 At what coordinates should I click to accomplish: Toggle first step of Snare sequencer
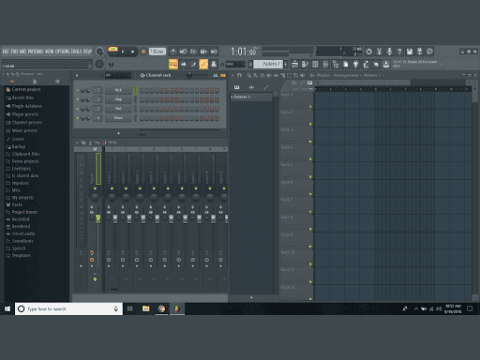(142, 118)
